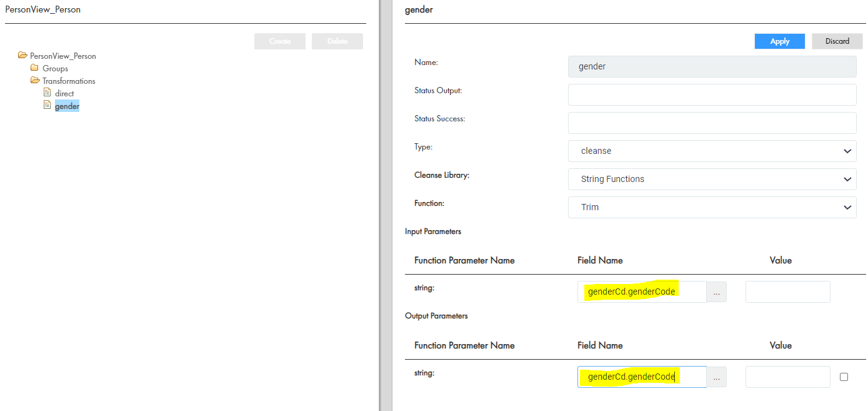This screenshot has width=868, height=411.
Task: Open the Cleanse Library dropdown
Action: 712,179
